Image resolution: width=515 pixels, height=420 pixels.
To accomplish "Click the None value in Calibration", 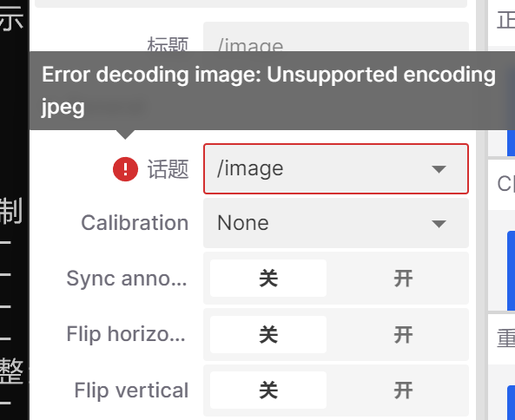I will click(243, 223).
